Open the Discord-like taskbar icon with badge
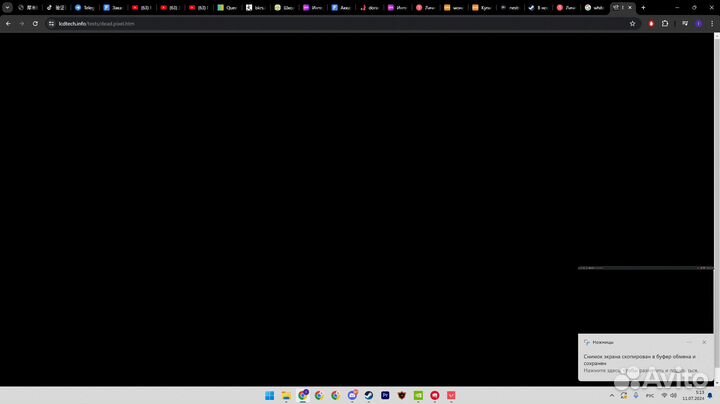Screen dimensions: 720x404 [352, 395]
